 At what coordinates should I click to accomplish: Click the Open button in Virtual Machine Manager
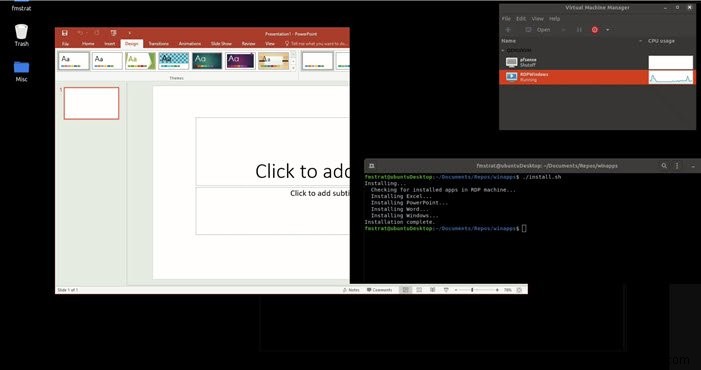tap(538, 30)
